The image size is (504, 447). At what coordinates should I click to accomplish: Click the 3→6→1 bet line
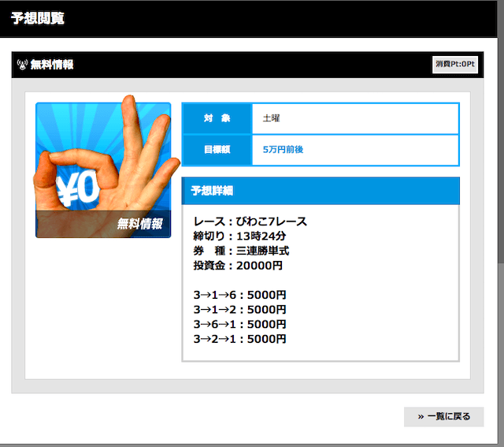[239, 324]
